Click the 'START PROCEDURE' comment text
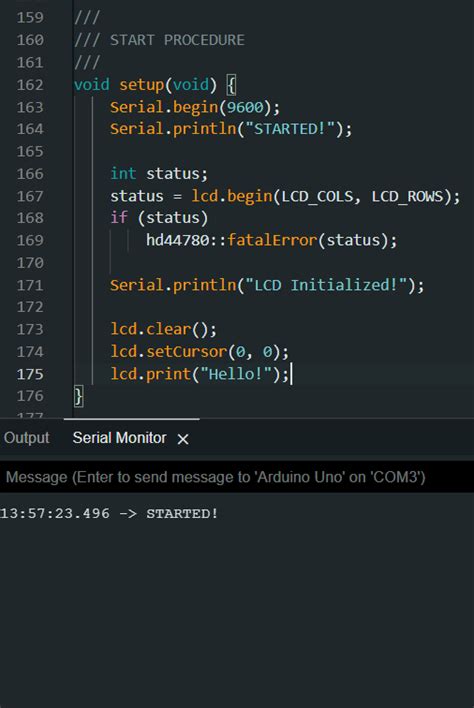474x708 pixels. click(177, 40)
